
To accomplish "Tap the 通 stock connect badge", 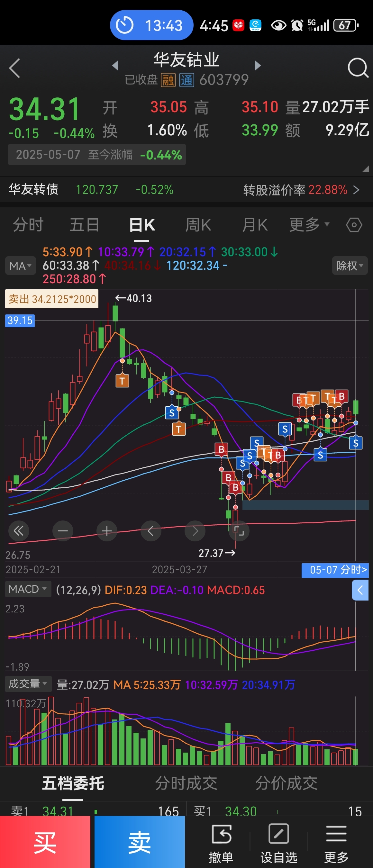I will [187, 80].
